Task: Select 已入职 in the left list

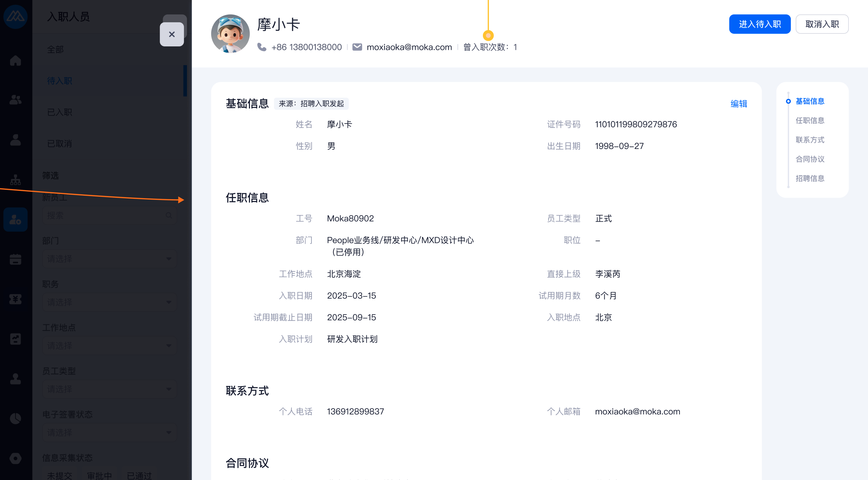Action: tap(60, 112)
